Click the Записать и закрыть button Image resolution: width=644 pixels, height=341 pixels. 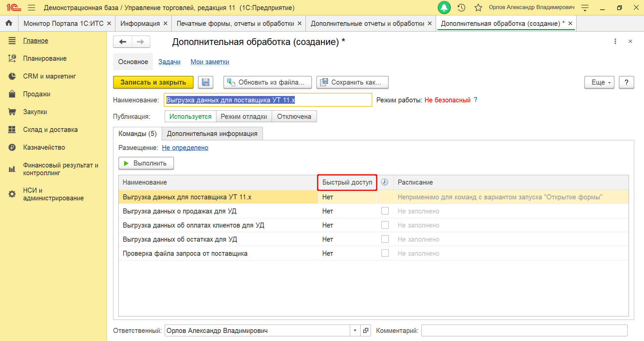tap(153, 82)
